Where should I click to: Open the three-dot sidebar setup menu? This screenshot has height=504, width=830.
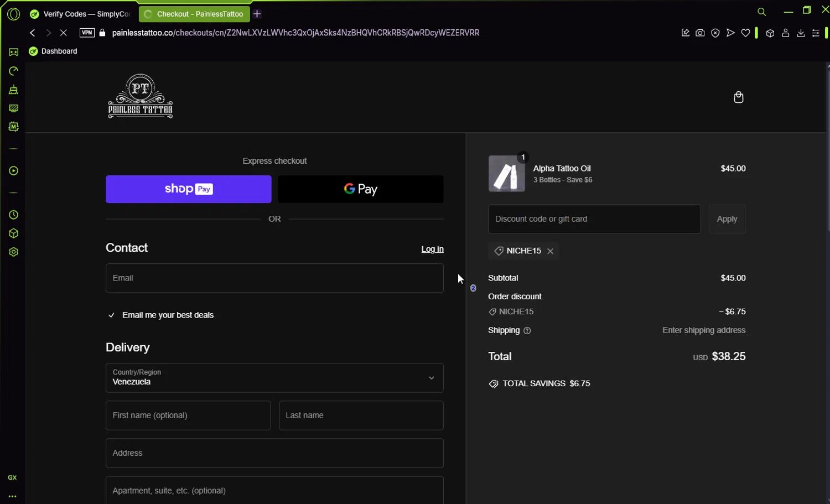click(x=12, y=496)
